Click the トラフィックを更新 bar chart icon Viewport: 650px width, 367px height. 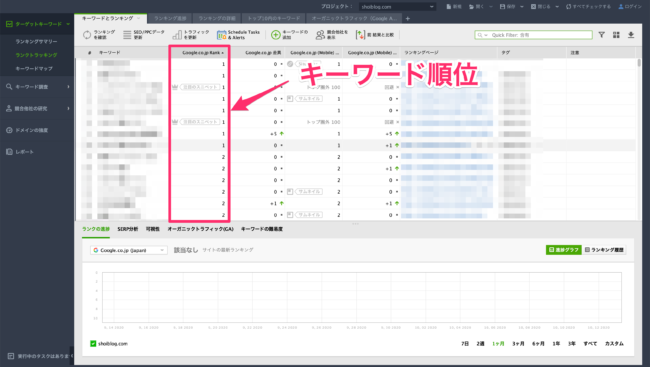tap(177, 35)
